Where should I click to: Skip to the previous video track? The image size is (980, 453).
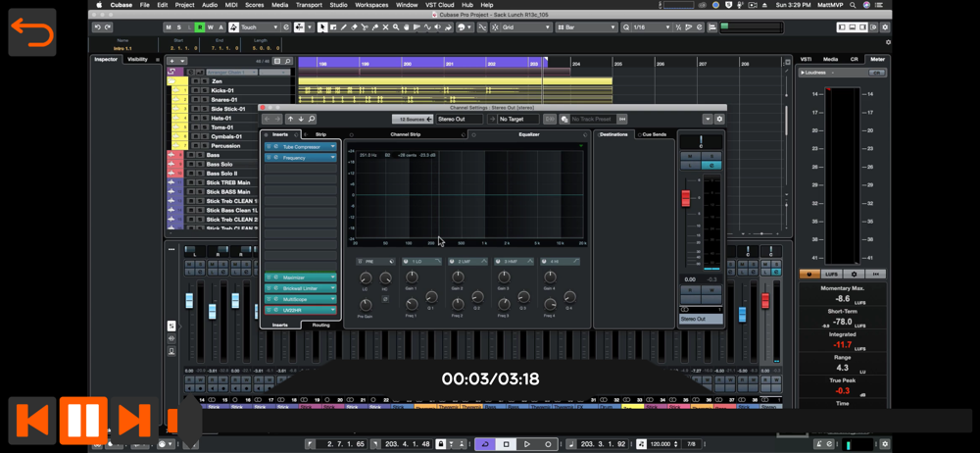point(32,420)
